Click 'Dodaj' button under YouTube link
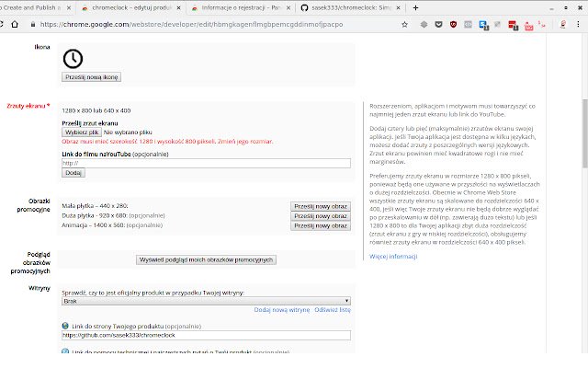This screenshot has width=588, height=368. (x=73, y=173)
